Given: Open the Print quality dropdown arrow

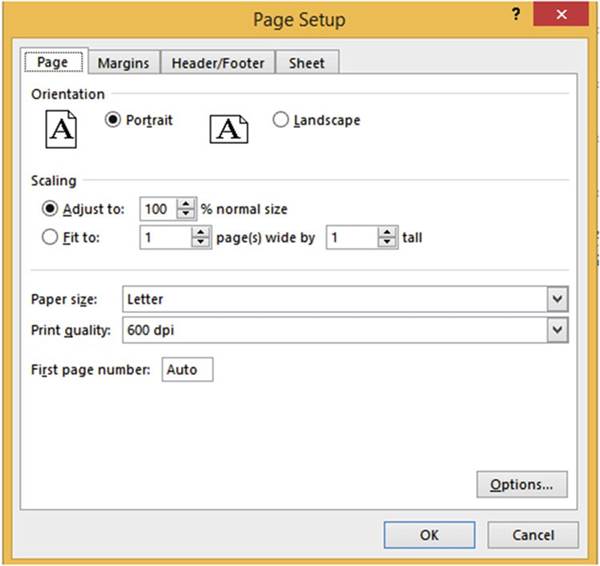Looking at the screenshot, I should (557, 330).
